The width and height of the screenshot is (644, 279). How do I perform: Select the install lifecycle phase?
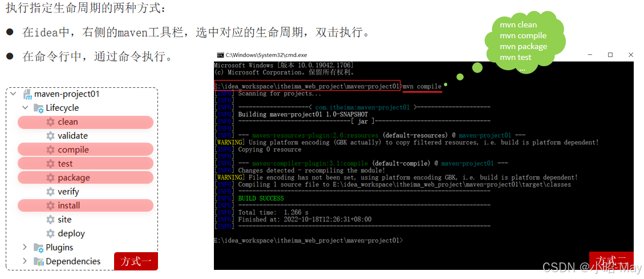click(x=86, y=205)
